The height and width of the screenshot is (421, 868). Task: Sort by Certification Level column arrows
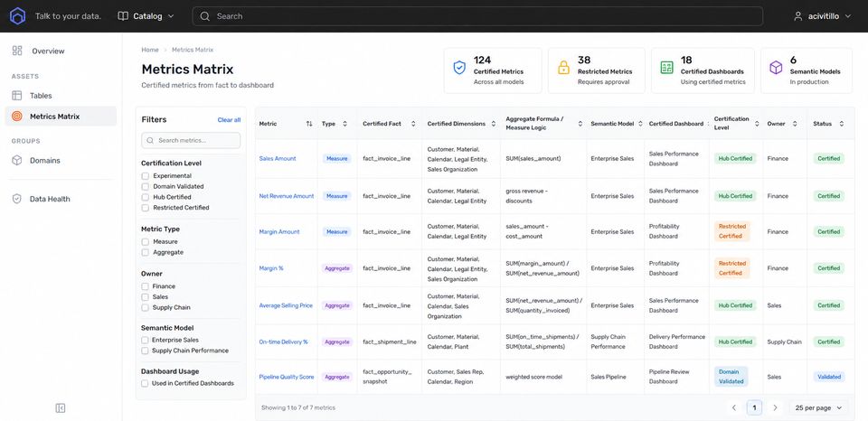pyautogui.click(x=757, y=124)
